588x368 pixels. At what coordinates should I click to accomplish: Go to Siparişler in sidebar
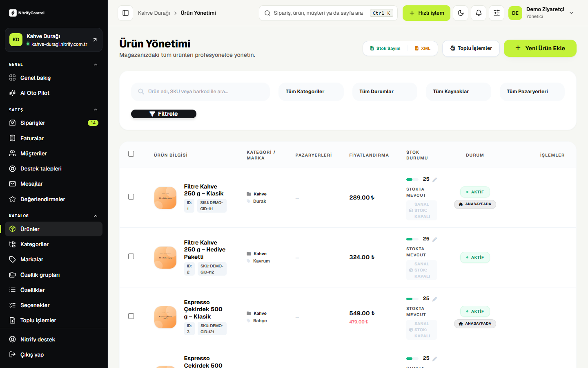(x=53, y=123)
